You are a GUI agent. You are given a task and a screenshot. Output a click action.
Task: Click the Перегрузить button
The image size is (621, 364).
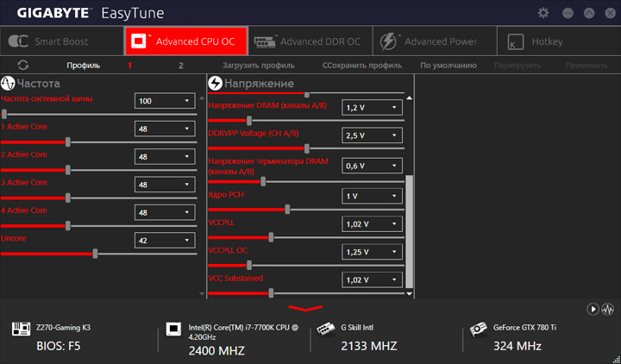coord(517,66)
